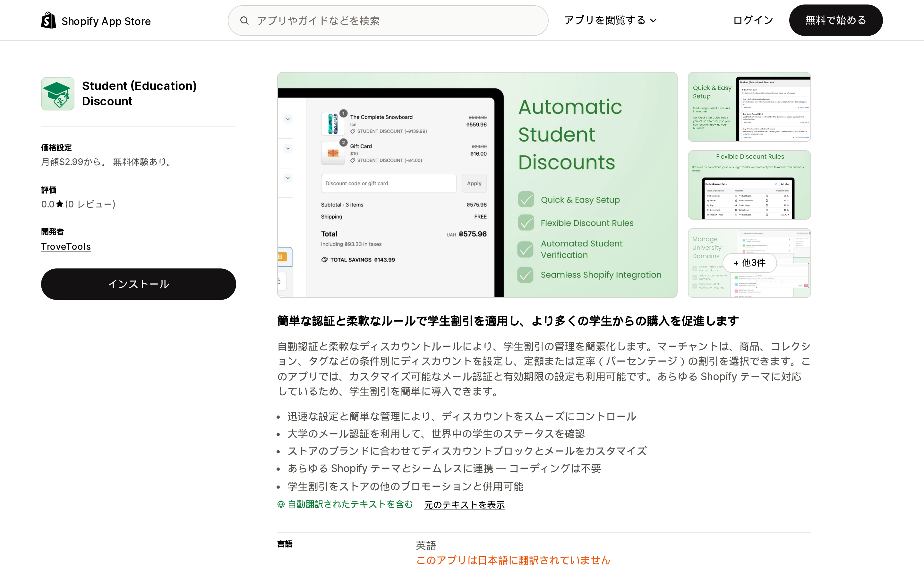Click the 自動翻訳されたテキストを含む label
Screen dimensions: 924x578
pos(350,504)
